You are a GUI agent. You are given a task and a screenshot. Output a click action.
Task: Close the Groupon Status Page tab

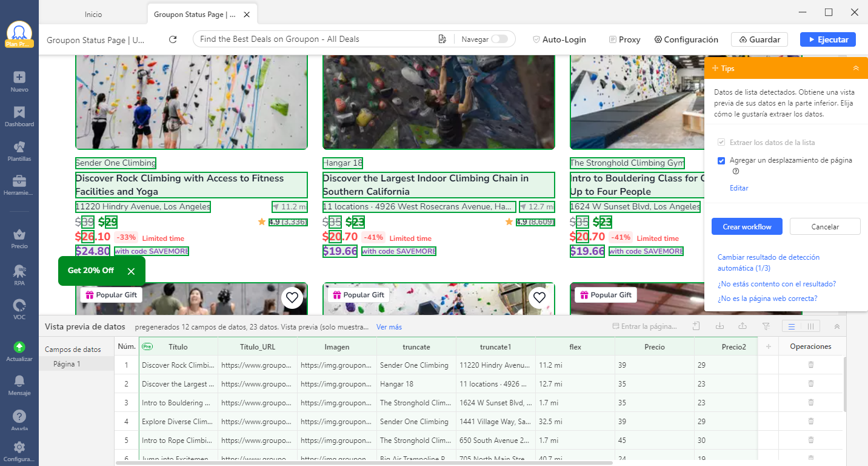[x=246, y=14]
